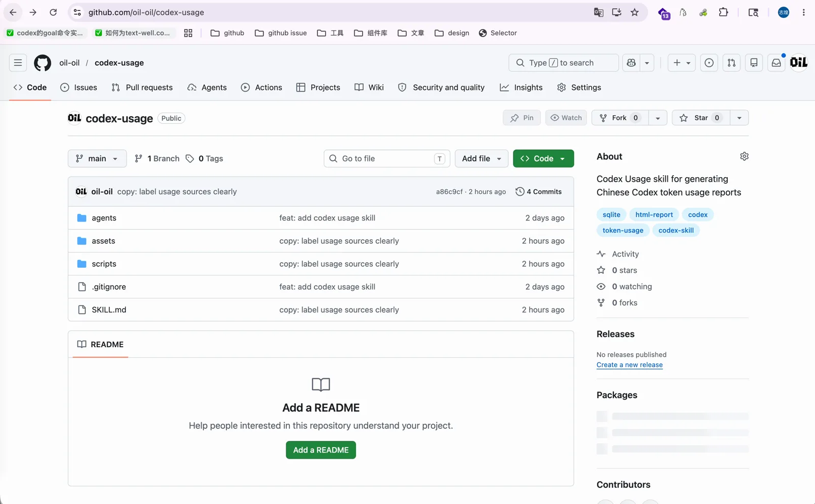Viewport: 815px width, 504px height.
Task: Switch to the Pull requests tab
Action: [142, 88]
